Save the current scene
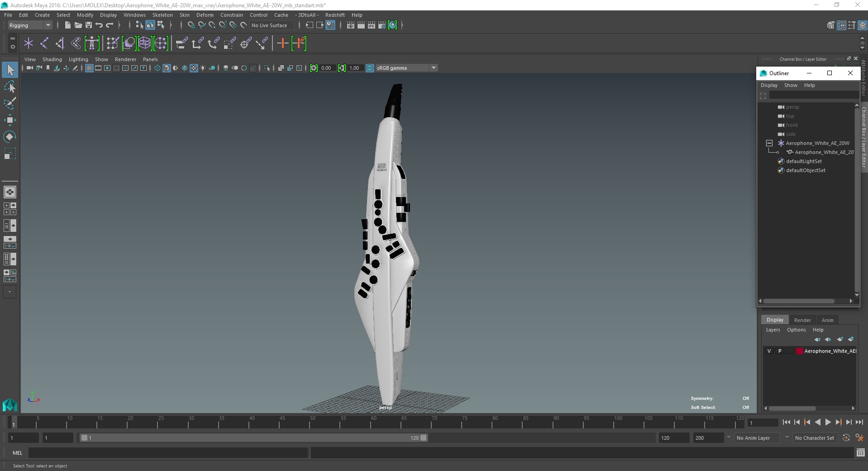The image size is (868, 471). click(x=89, y=25)
